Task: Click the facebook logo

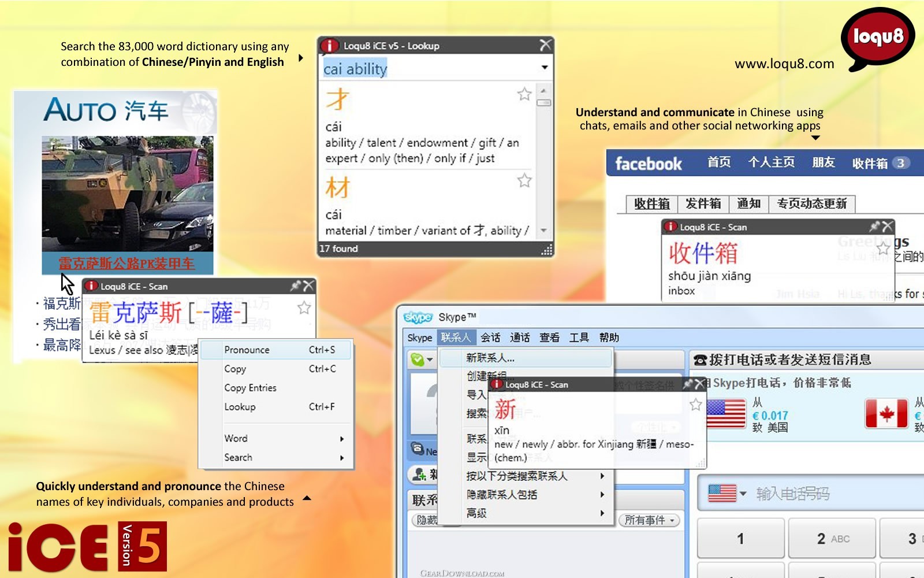Action: [649, 164]
